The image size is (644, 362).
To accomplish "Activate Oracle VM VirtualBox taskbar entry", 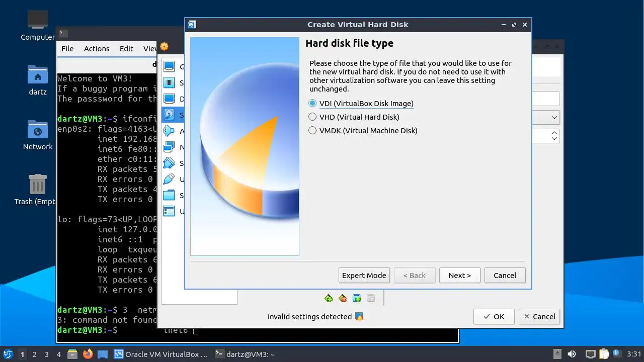I will (161, 354).
